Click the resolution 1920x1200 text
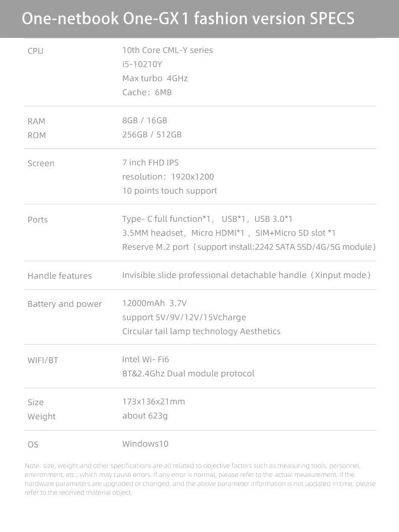399x532 pixels. 168,177
